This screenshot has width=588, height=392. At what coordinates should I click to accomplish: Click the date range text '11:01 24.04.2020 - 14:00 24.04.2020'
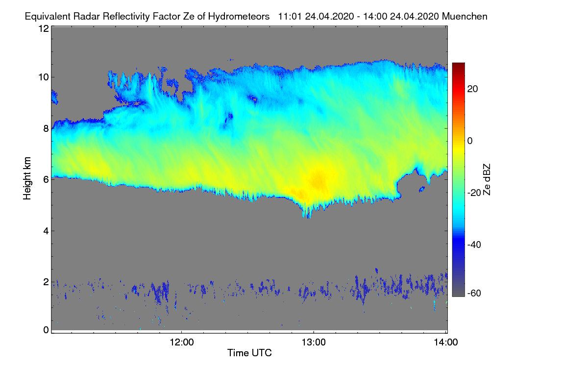coord(359,16)
